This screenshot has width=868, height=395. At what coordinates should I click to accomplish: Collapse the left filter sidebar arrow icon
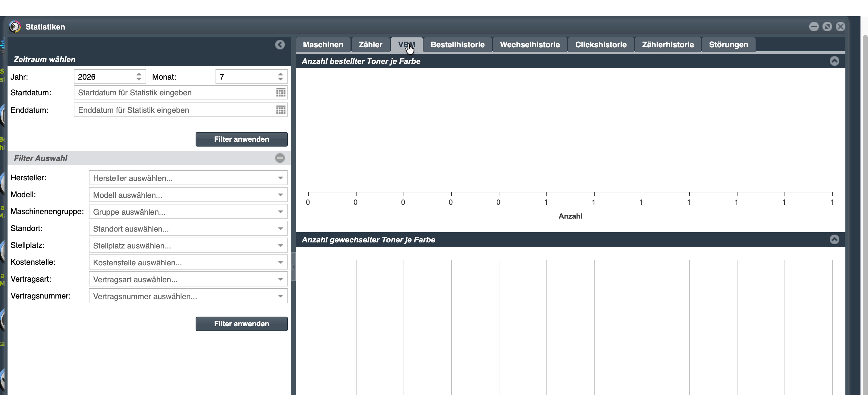pyautogui.click(x=280, y=45)
